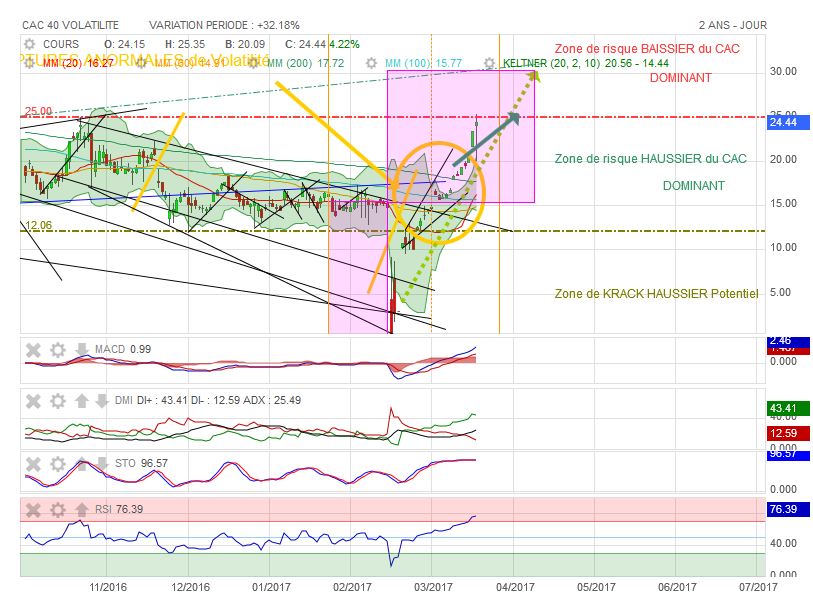Click the high value H: 25.35
813x603 pixels.
185,44
